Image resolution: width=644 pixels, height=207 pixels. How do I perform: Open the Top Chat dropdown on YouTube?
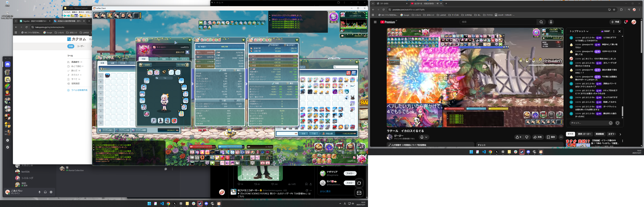pyautogui.click(x=579, y=31)
